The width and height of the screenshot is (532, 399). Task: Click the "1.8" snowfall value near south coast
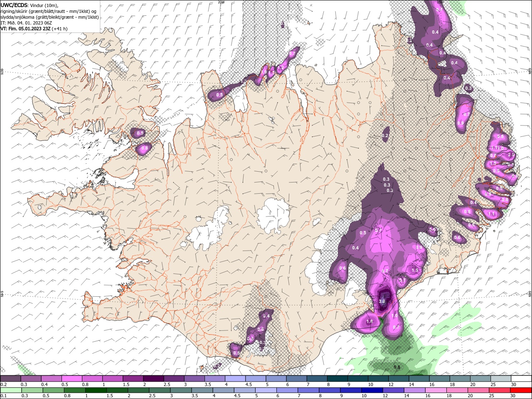[369, 321]
